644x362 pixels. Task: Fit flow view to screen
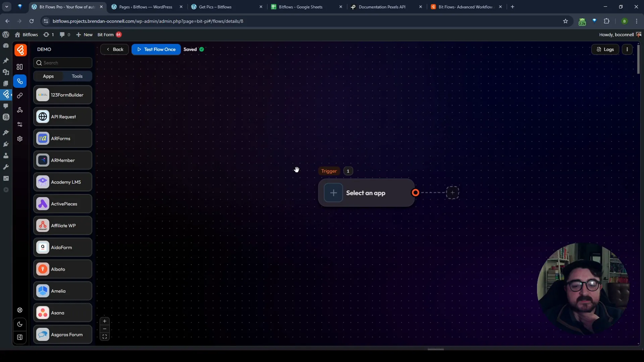click(105, 337)
